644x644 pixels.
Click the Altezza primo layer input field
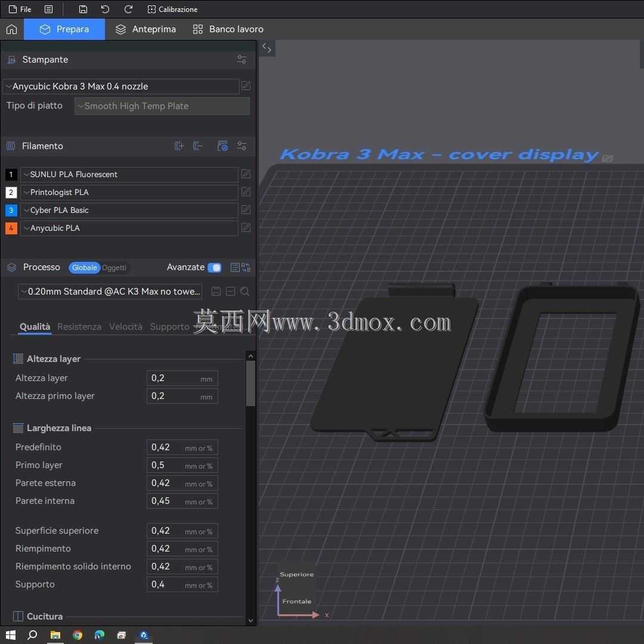[x=182, y=396]
